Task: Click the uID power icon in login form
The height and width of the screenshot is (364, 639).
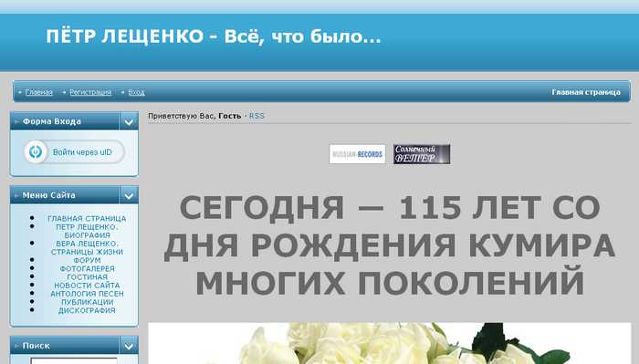Action: point(36,152)
